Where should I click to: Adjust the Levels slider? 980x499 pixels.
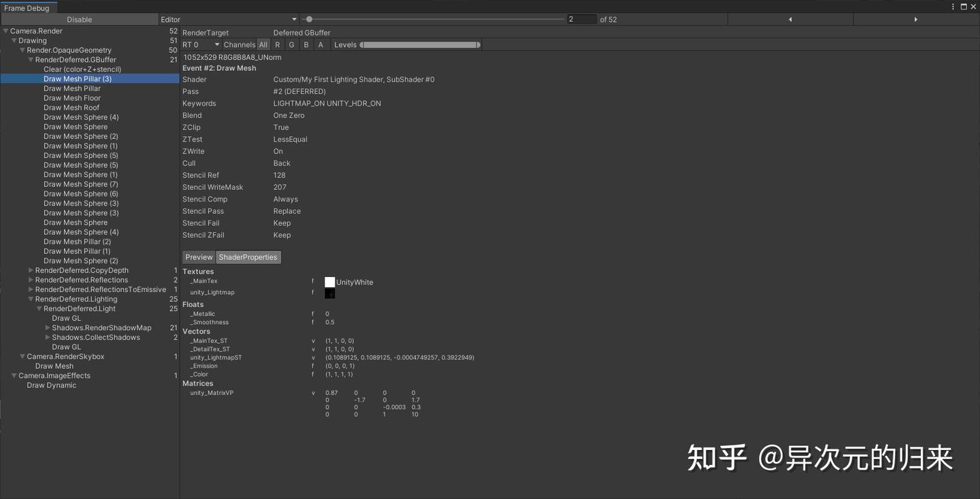(x=419, y=44)
